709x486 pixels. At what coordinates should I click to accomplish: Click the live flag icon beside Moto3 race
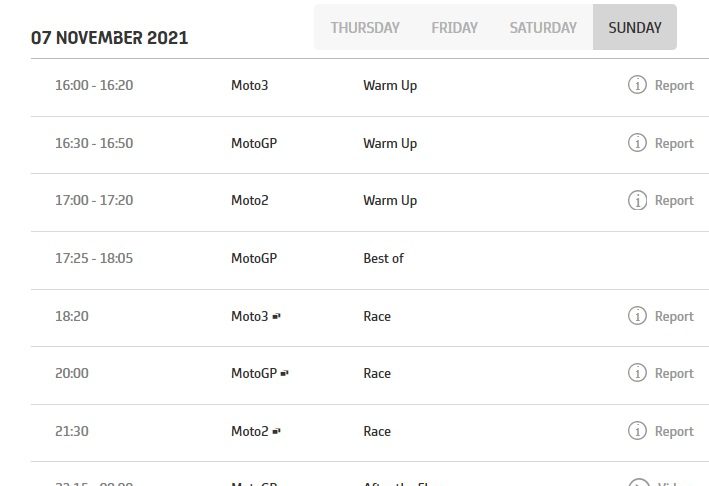277,316
